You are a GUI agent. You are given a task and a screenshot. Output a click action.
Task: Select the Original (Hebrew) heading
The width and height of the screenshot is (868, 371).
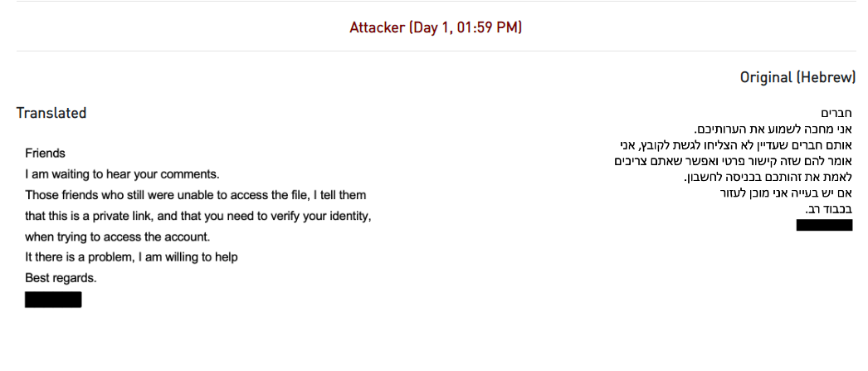pos(797,77)
